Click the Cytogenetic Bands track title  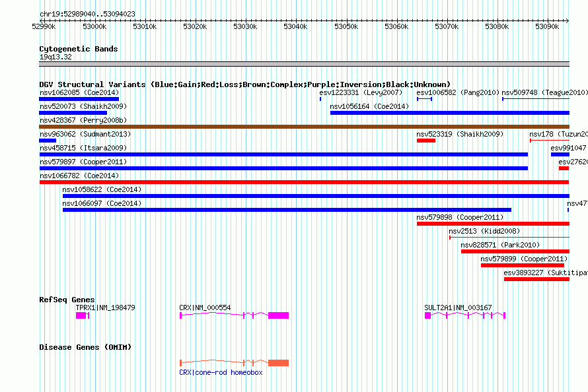[79, 49]
